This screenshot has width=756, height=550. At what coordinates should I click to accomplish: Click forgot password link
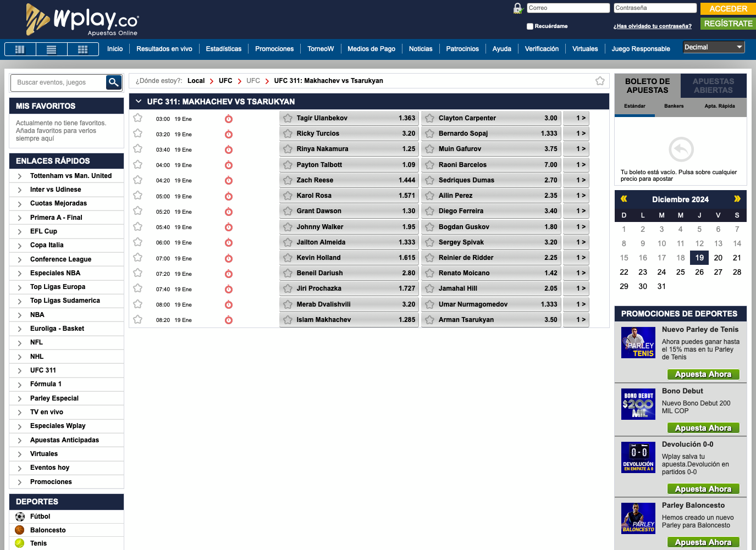653,26
